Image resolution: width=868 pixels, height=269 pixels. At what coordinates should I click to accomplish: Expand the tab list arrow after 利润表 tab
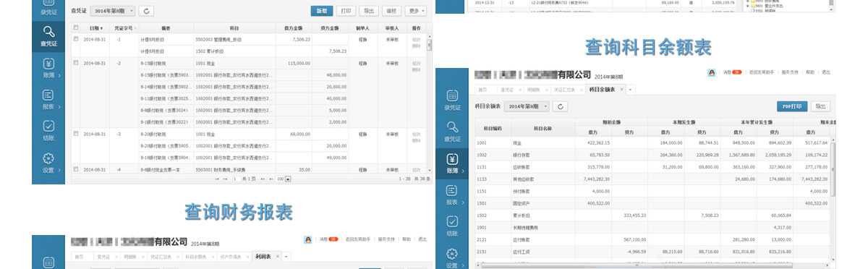click(x=286, y=256)
